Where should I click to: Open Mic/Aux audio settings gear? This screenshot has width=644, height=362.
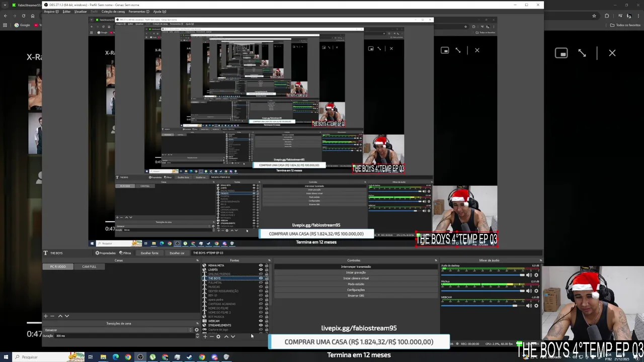point(536,291)
